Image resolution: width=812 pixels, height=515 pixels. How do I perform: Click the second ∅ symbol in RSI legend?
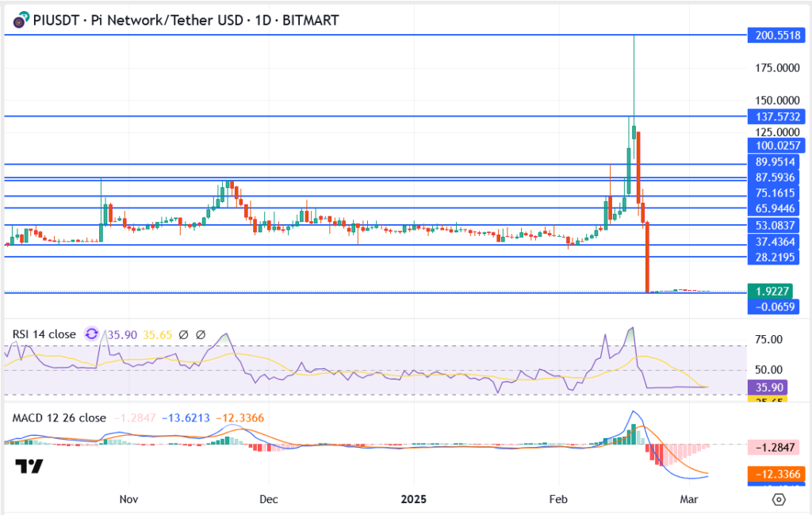pos(200,335)
